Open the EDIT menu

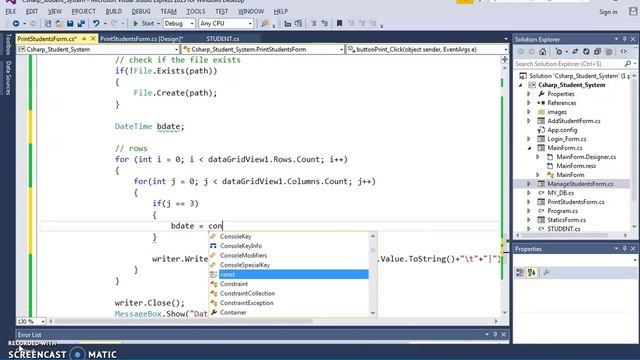[31, 11]
